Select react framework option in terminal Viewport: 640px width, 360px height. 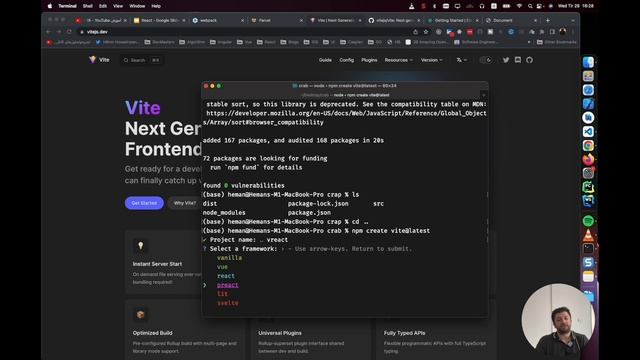pos(226,276)
